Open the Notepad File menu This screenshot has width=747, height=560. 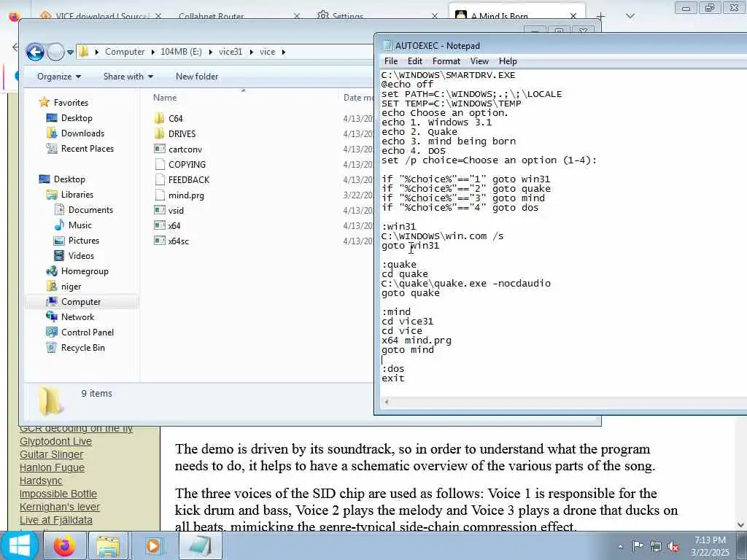pos(391,61)
